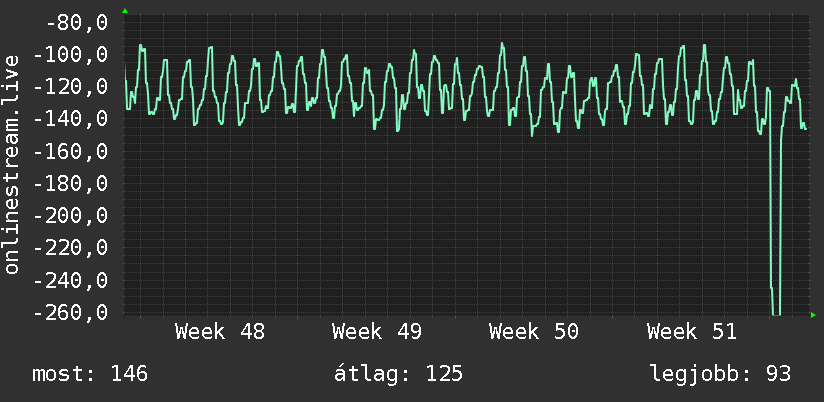
Task: Click the green arrow ending the x-axis
Action: (813, 315)
